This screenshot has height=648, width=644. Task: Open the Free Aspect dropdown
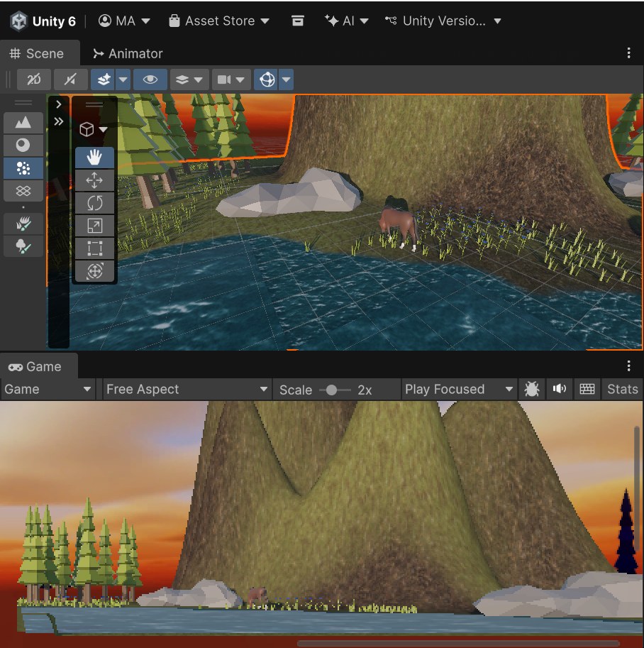[187, 389]
